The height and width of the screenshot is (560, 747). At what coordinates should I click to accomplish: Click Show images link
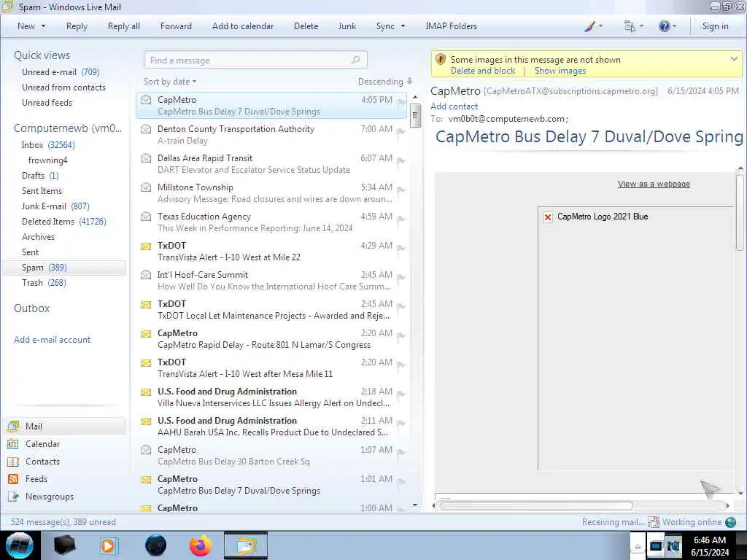point(560,71)
